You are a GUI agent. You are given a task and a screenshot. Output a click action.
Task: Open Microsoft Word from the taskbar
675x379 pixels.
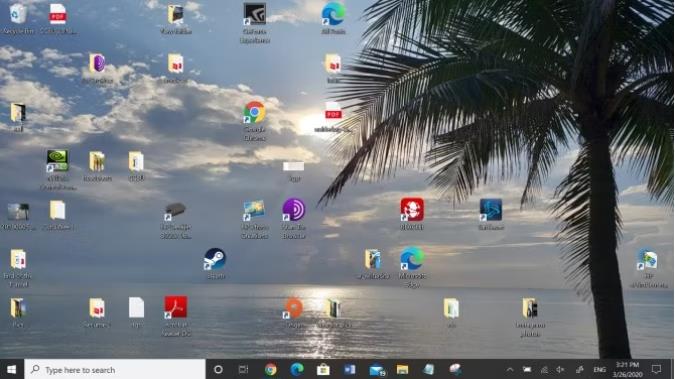tap(350, 370)
